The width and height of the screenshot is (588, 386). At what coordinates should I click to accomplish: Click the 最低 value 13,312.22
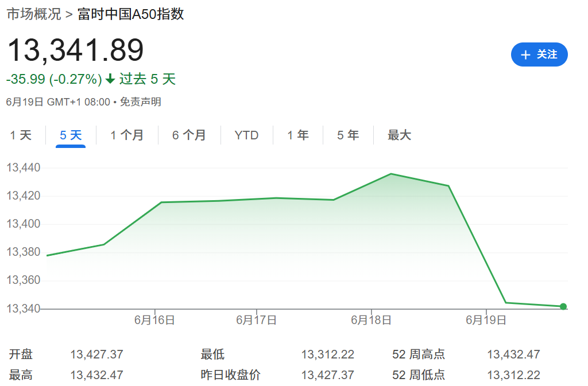tap(328, 354)
